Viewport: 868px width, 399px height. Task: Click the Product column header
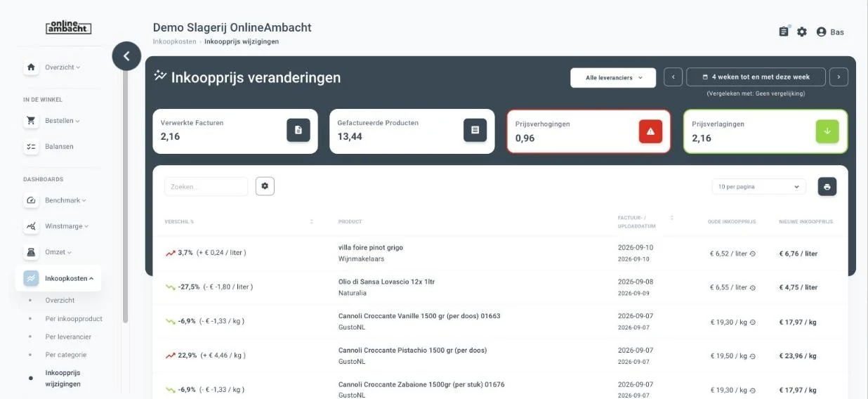coord(350,221)
